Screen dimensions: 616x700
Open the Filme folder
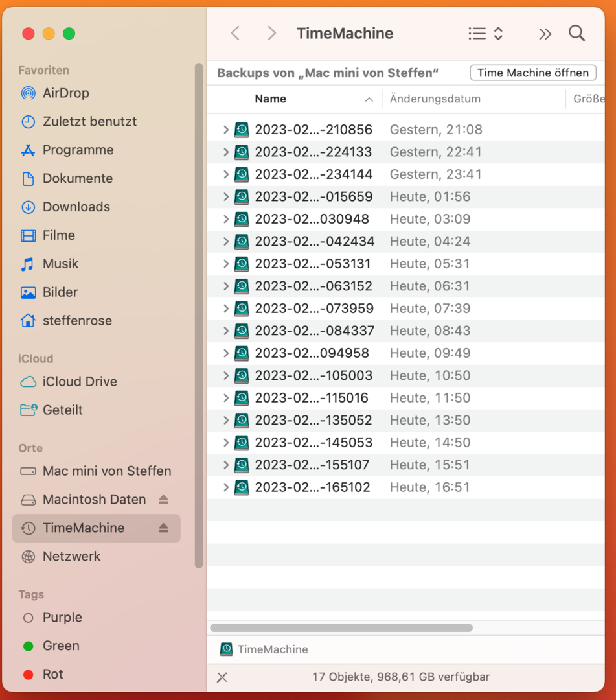(x=58, y=235)
